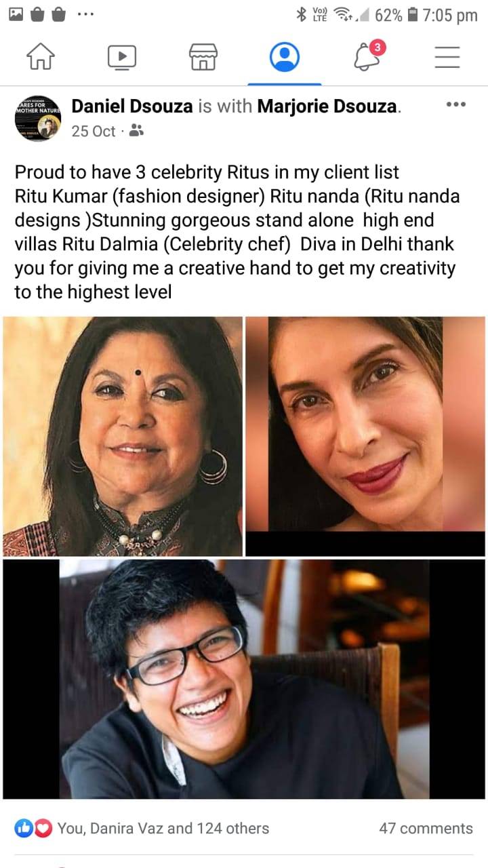Tap the heart reaction icon
The height and width of the screenshot is (868, 488).
point(43,828)
